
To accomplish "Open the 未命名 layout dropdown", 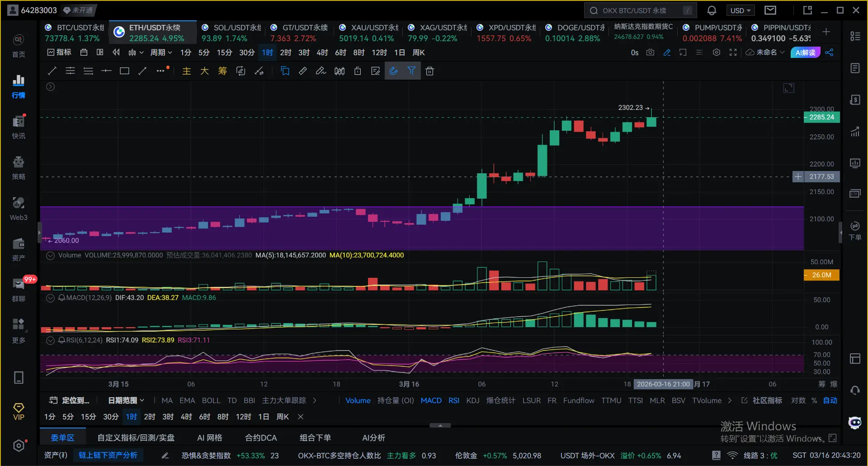I will [x=765, y=52].
